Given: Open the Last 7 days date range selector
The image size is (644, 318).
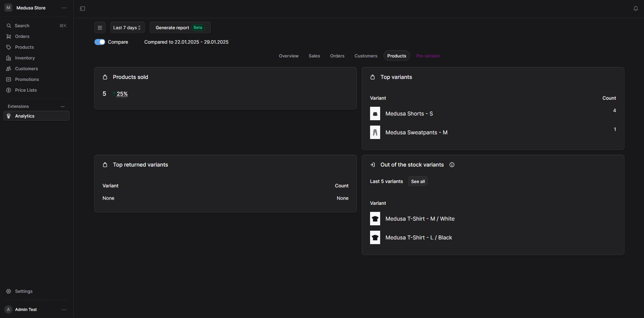Looking at the screenshot, I should click(127, 27).
